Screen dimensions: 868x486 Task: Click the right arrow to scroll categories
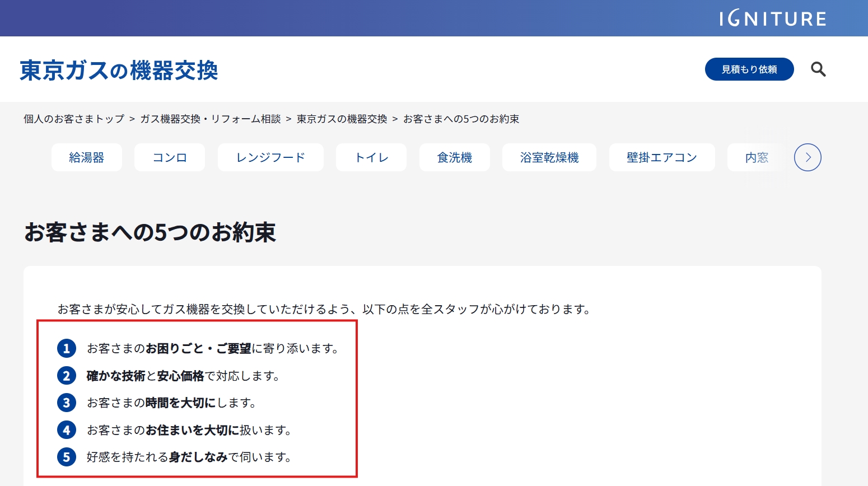[808, 157]
